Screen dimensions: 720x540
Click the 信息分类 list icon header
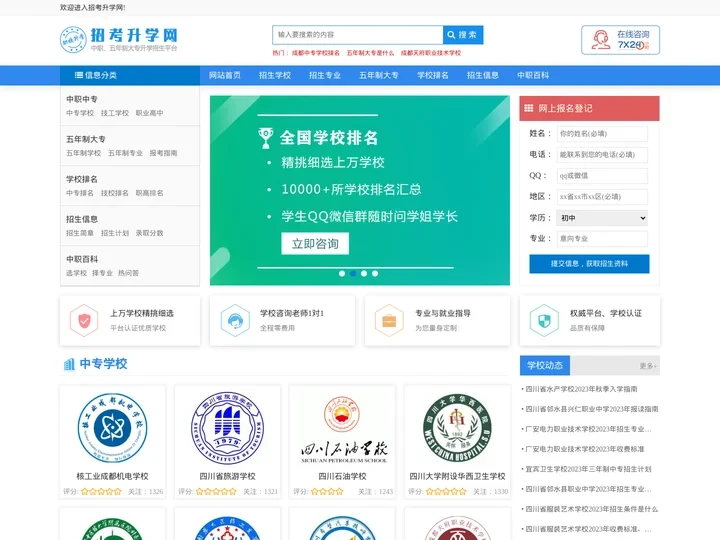(x=96, y=75)
